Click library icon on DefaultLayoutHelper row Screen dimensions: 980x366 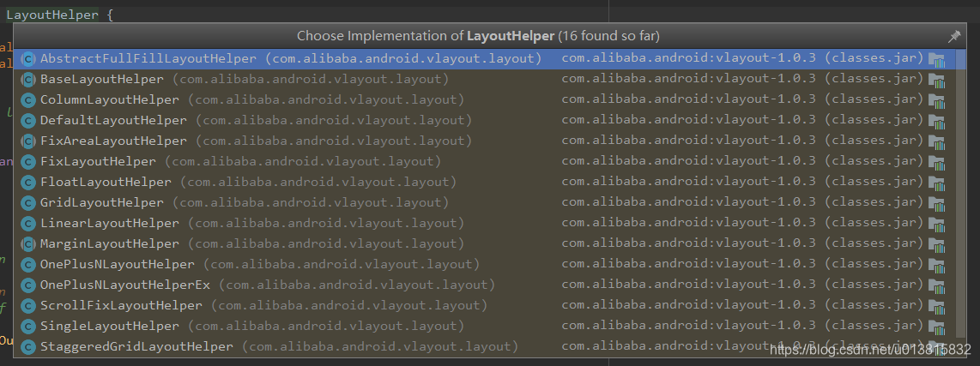(x=936, y=122)
